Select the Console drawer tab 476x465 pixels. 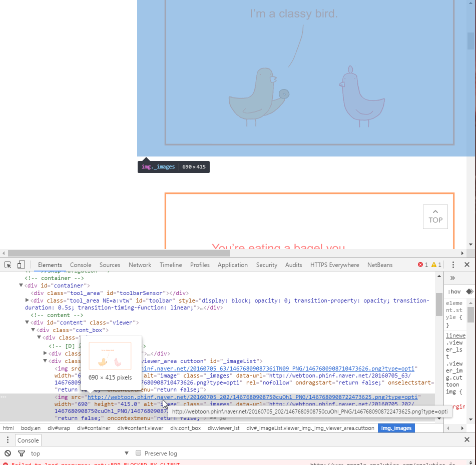(x=28, y=440)
